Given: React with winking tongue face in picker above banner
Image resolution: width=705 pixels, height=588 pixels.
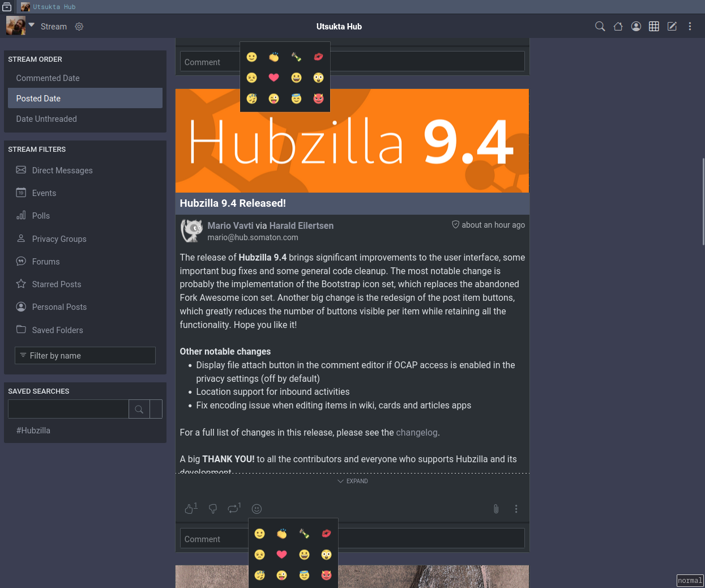Looking at the screenshot, I should 274,99.
